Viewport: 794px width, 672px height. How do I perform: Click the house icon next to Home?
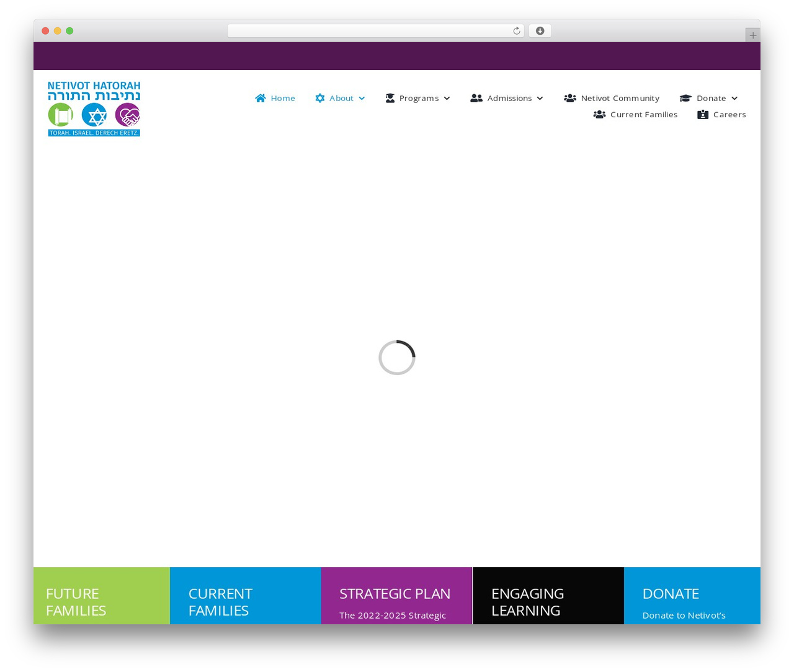point(261,98)
